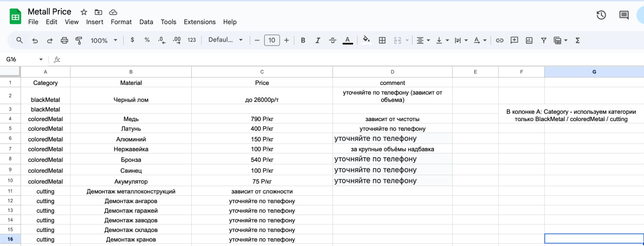Increase font size with plus button

pyautogui.click(x=286, y=40)
